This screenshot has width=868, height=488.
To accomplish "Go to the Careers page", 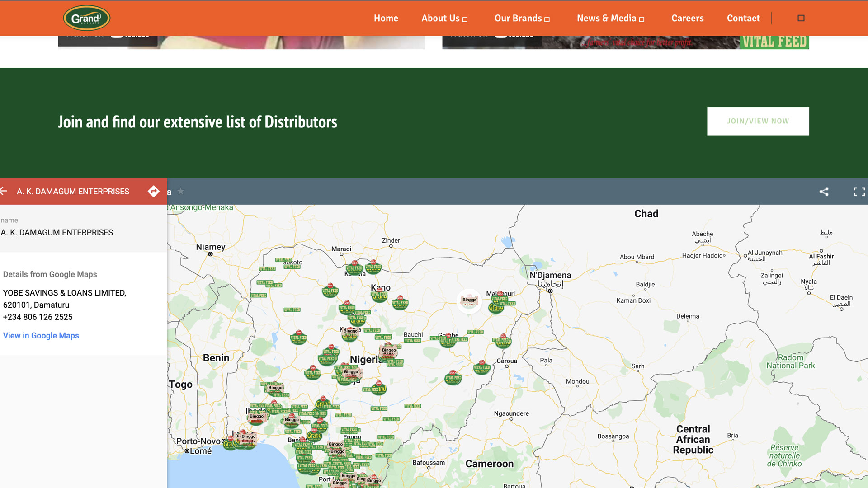I will 687,18.
